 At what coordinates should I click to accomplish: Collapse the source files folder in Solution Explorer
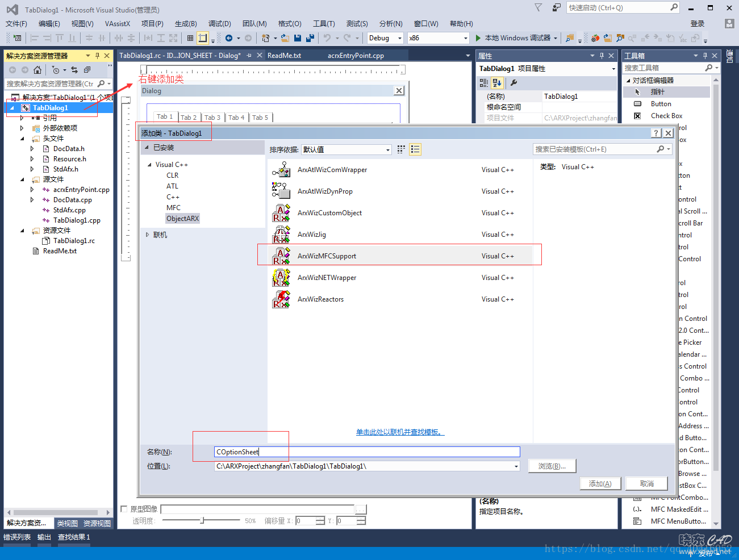point(22,179)
